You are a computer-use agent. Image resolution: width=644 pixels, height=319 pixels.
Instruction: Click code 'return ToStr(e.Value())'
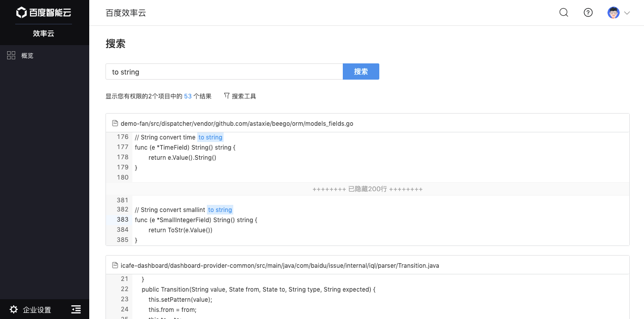pyautogui.click(x=181, y=230)
